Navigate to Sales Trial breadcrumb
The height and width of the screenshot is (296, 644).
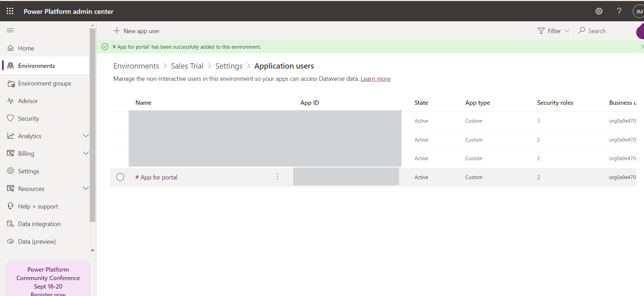click(x=187, y=66)
